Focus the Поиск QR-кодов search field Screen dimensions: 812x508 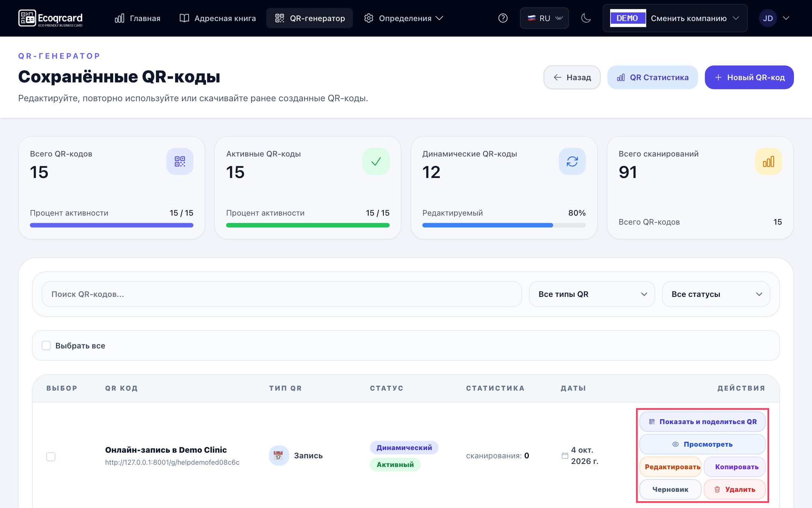(x=282, y=294)
